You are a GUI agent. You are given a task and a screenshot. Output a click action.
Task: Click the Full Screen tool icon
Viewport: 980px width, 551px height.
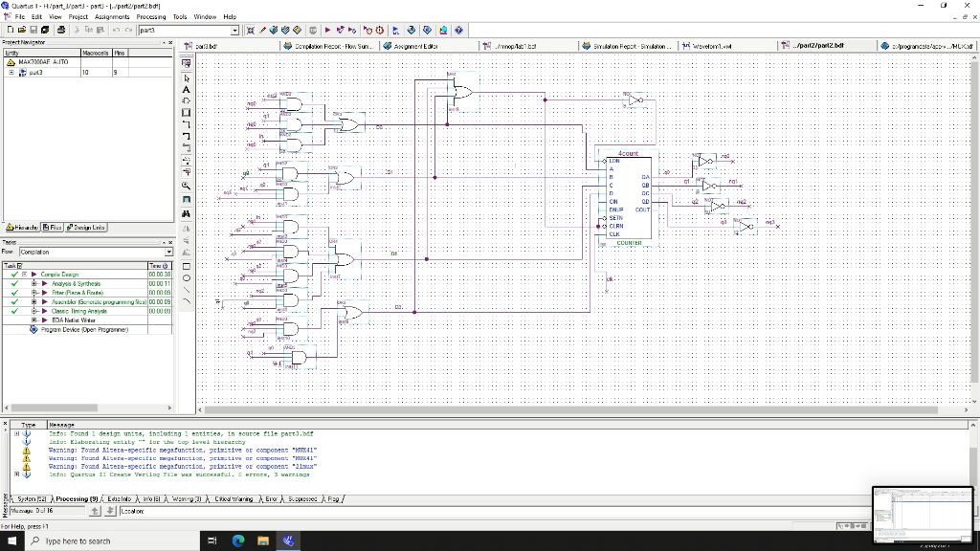click(x=187, y=200)
